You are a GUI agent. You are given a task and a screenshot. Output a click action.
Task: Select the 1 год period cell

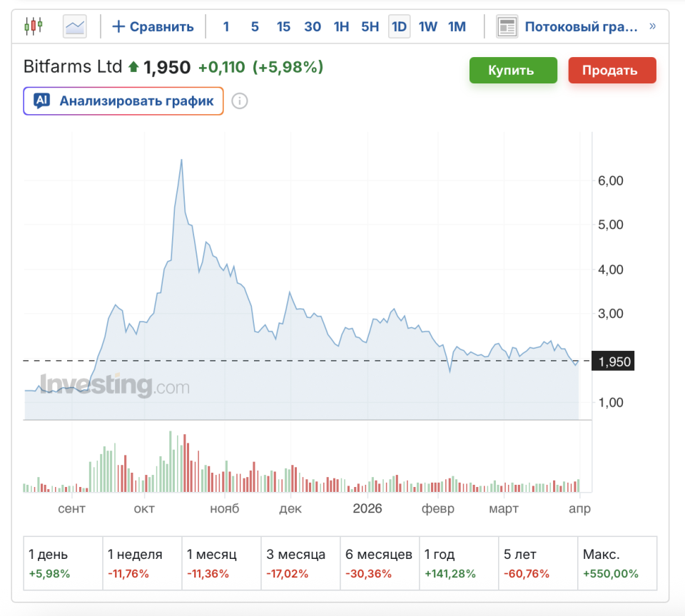(x=459, y=563)
